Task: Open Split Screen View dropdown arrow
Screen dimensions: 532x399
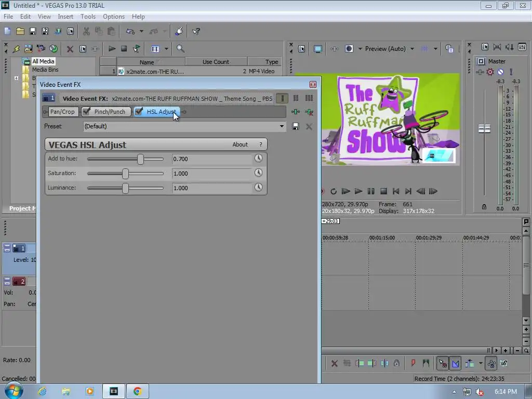Action: click(360, 49)
